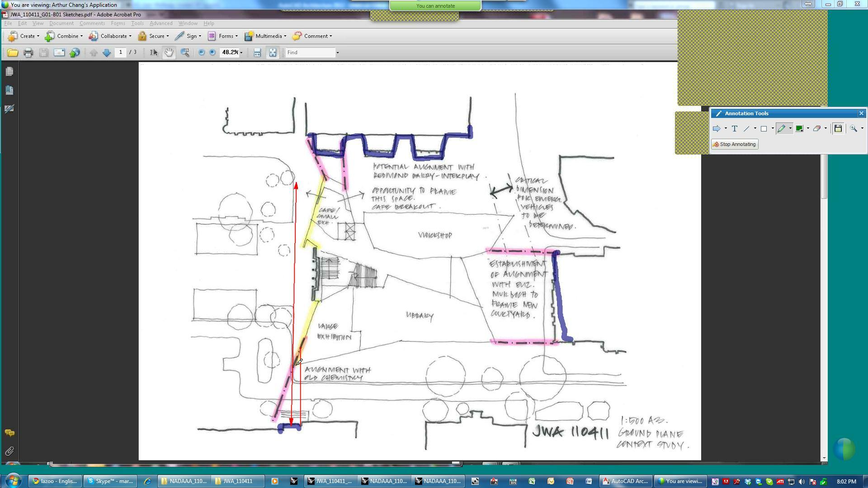868x488 pixels.
Task: Select the Text annotation tool
Action: coord(735,129)
